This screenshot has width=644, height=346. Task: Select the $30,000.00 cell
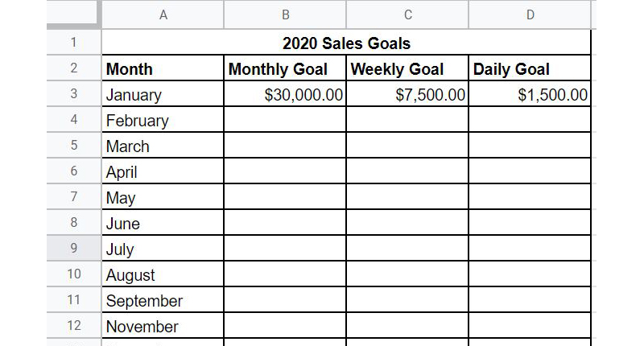point(285,94)
